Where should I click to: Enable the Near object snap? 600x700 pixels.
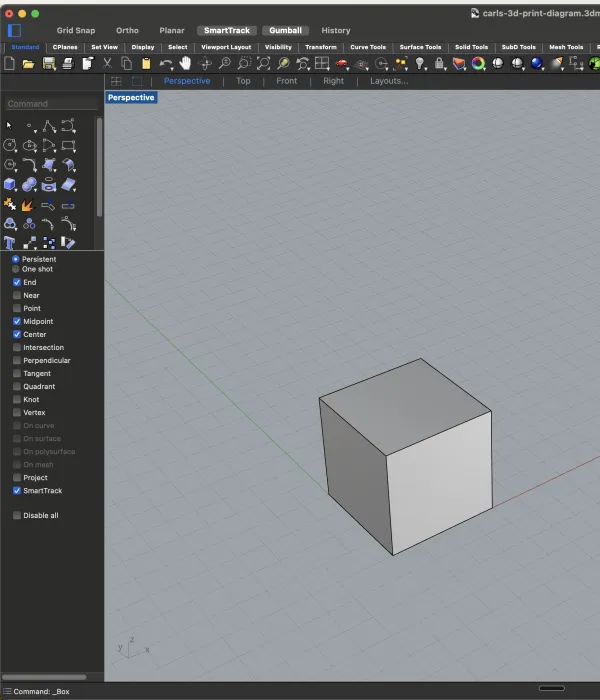pos(17,295)
